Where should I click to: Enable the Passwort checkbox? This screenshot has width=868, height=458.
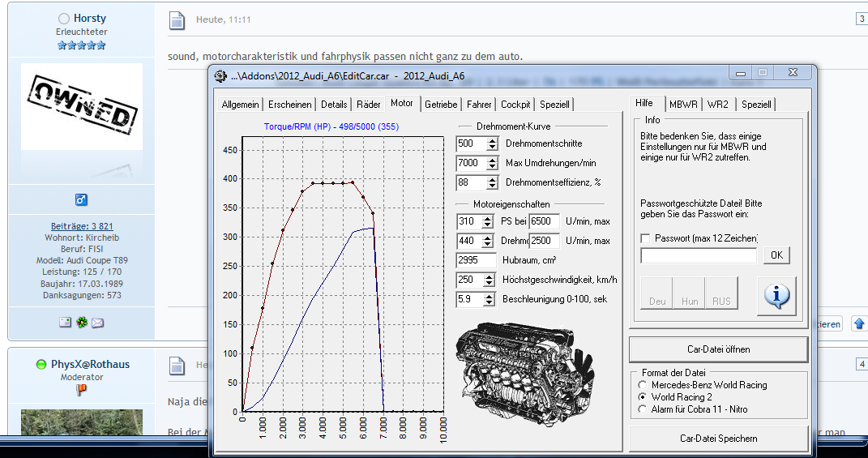click(x=645, y=238)
